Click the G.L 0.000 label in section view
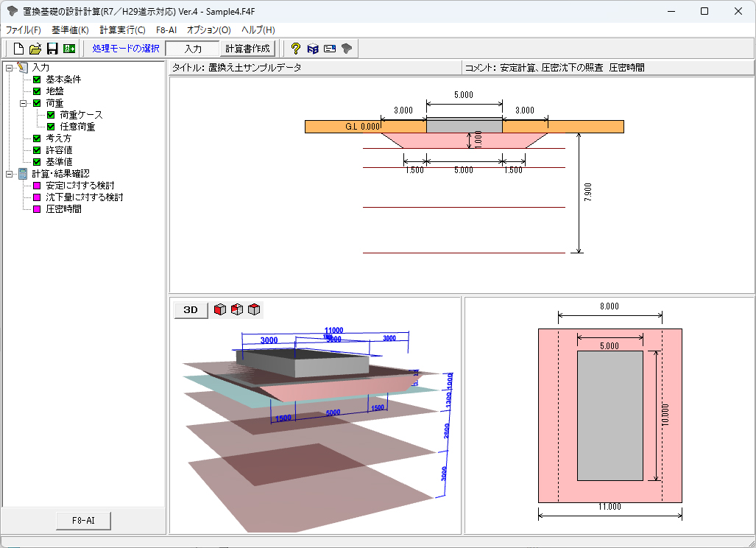The width and height of the screenshot is (756, 548). click(x=363, y=127)
